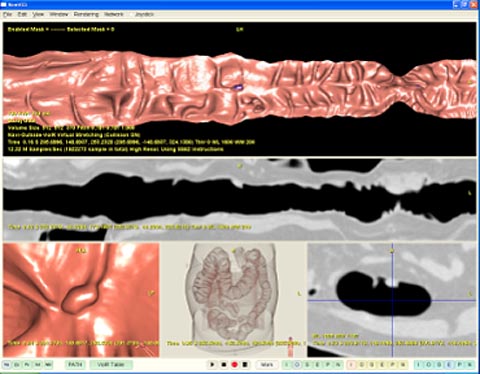
Task: Click the first small green button at bottom-left
Action: (6, 365)
